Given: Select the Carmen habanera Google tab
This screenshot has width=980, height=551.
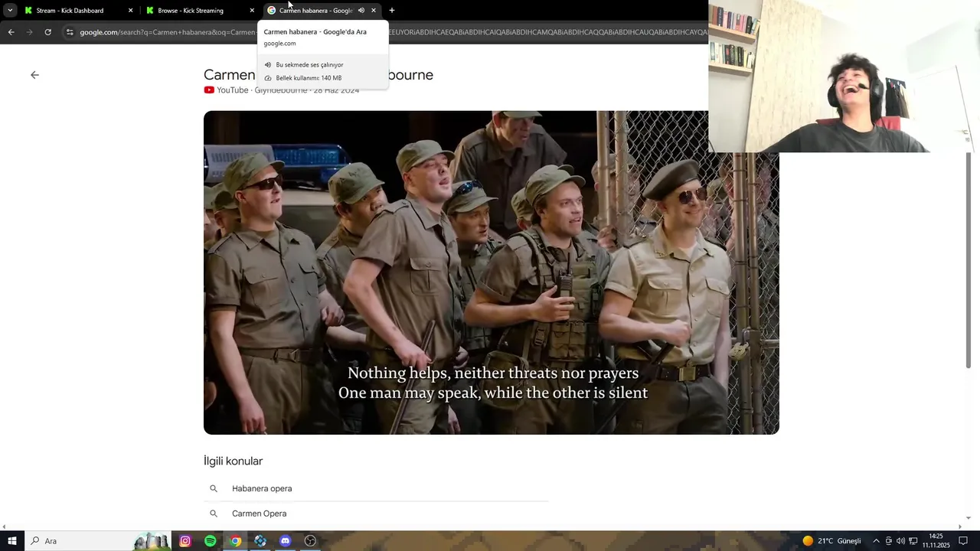Looking at the screenshot, I should click(x=315, y=11).
